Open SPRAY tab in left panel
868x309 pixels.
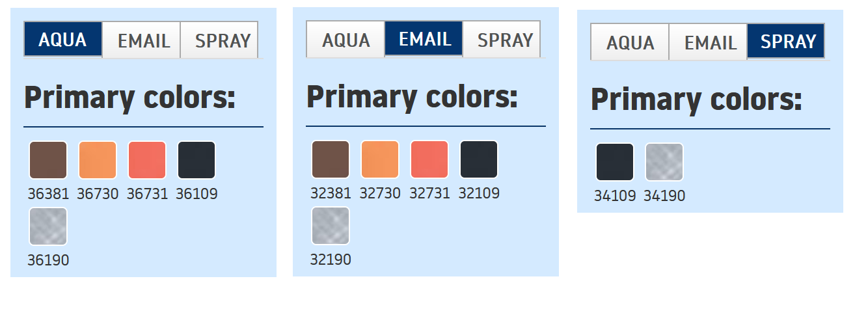coord(223,40)
